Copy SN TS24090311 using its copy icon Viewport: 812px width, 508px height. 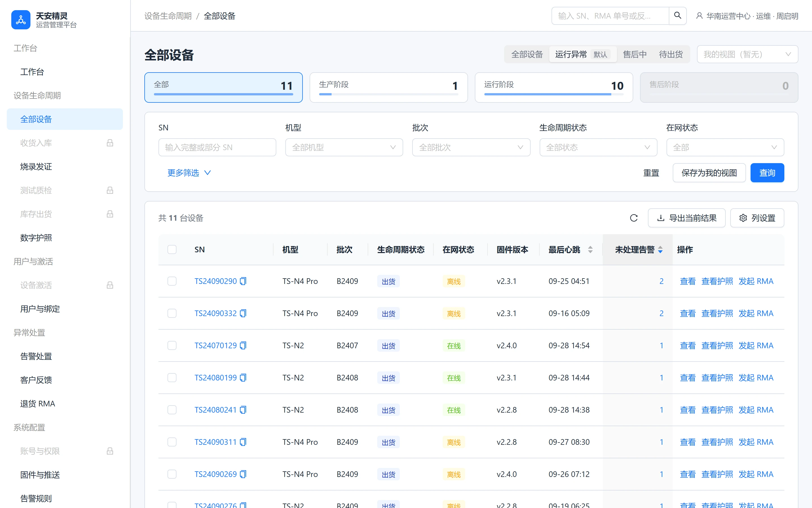[x=243, y=442]
